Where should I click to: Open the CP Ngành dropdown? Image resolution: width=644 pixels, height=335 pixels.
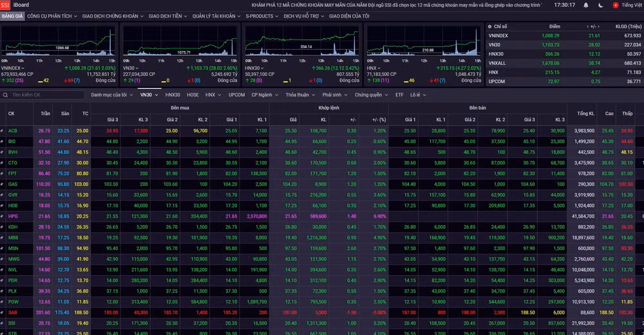265,95
